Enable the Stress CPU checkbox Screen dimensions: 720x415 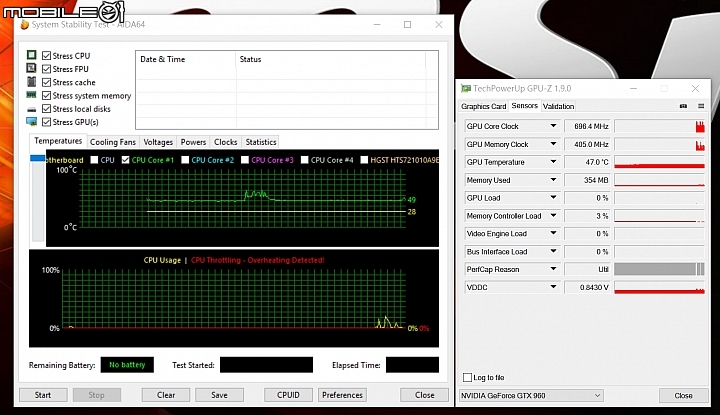pyautogui.click(x=46, y=56)
